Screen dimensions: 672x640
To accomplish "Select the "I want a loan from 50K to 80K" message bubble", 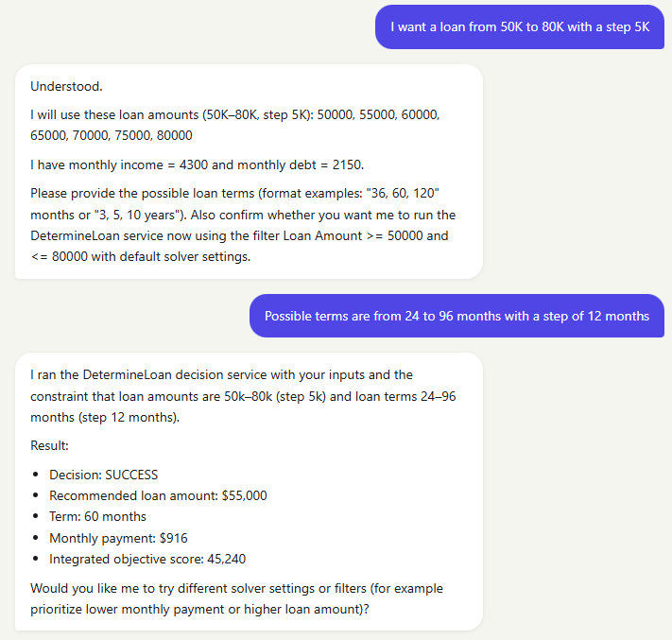I will tap(520, 27).
